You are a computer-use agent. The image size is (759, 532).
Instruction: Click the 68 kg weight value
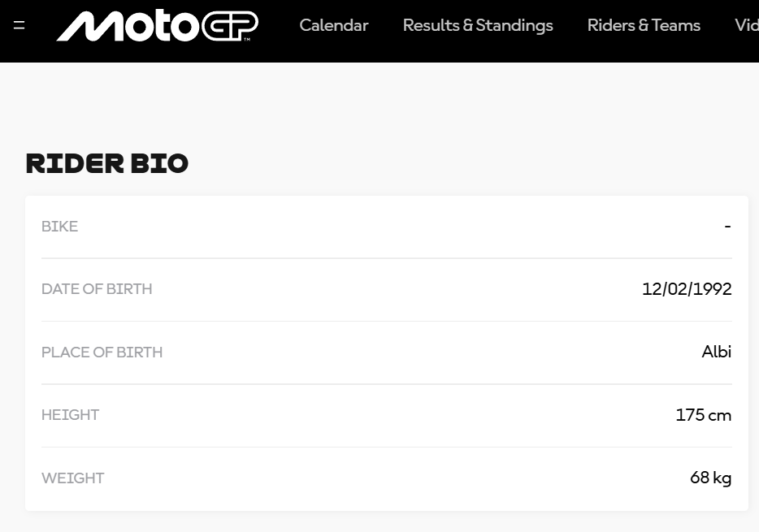tap(710, 478)
